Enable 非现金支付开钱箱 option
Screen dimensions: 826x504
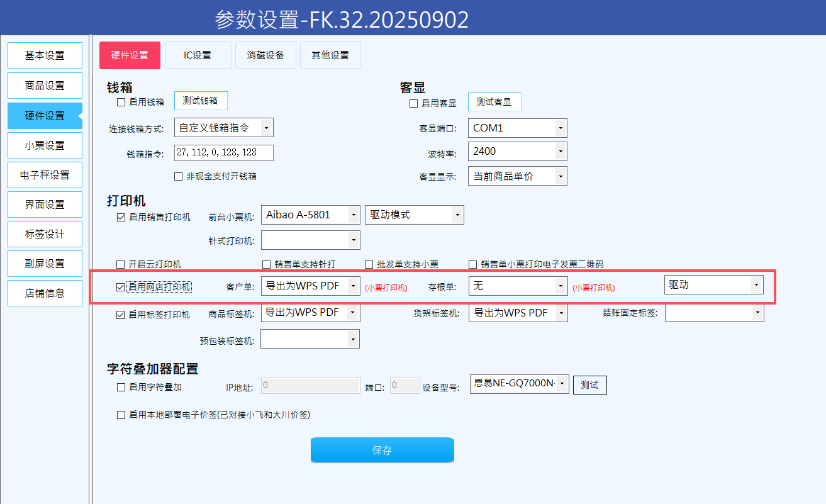[179, 177]
